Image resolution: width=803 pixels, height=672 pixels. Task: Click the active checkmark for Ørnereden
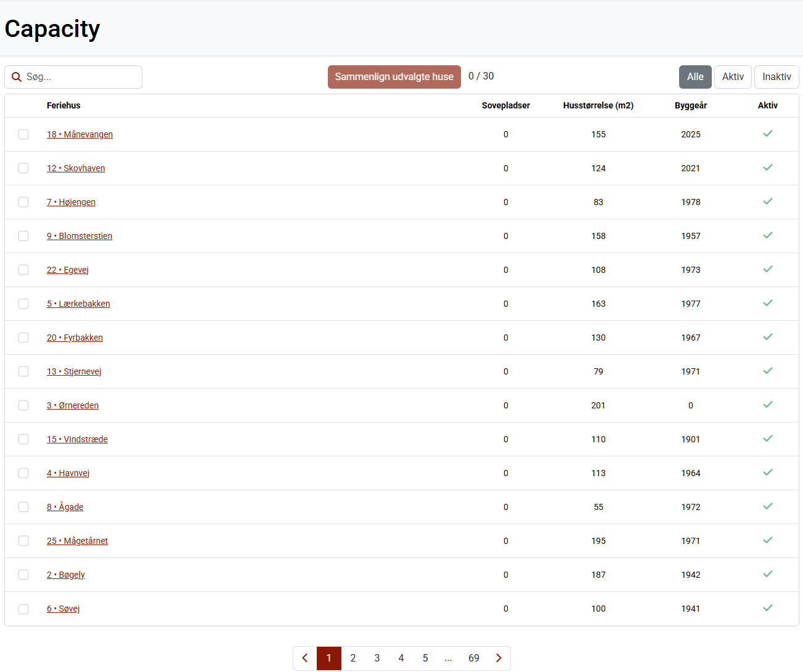pyautogui.click(x=767, y=405)
